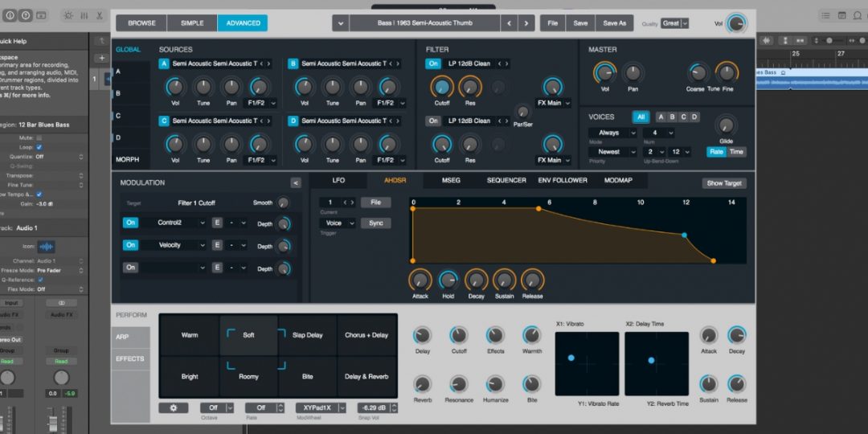Open the Newest priority dropdown

(x=612, y=152)
